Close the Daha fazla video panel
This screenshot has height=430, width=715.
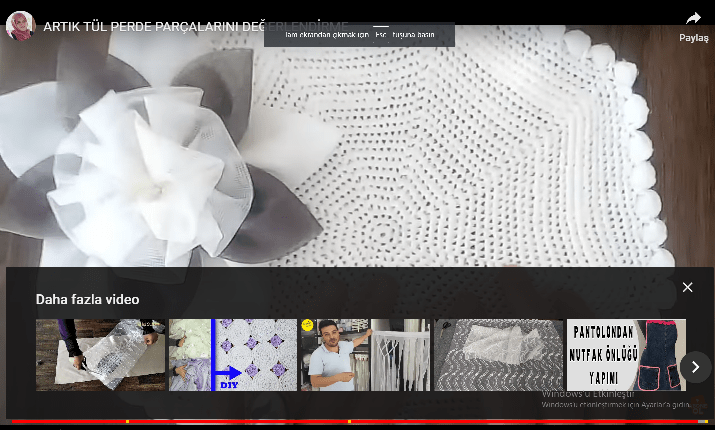687,287
